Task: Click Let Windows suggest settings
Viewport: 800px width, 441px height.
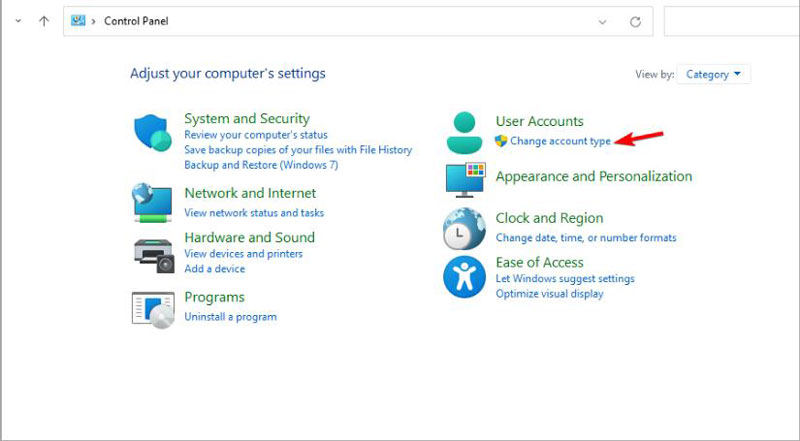Action: (565, 279)
